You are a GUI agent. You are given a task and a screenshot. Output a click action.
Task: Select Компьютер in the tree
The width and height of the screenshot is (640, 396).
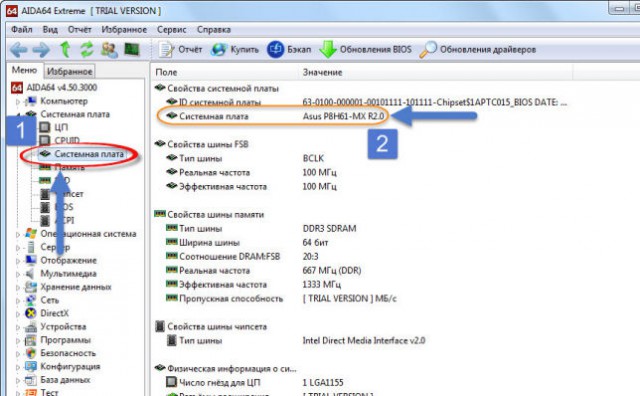pyautogui.click(x=64, y=101)
